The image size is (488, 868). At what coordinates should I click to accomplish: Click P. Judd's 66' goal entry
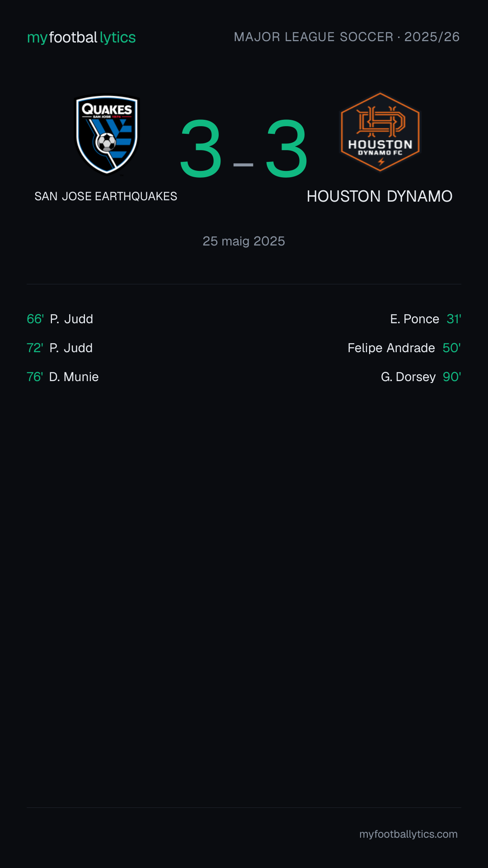(60, 319)
